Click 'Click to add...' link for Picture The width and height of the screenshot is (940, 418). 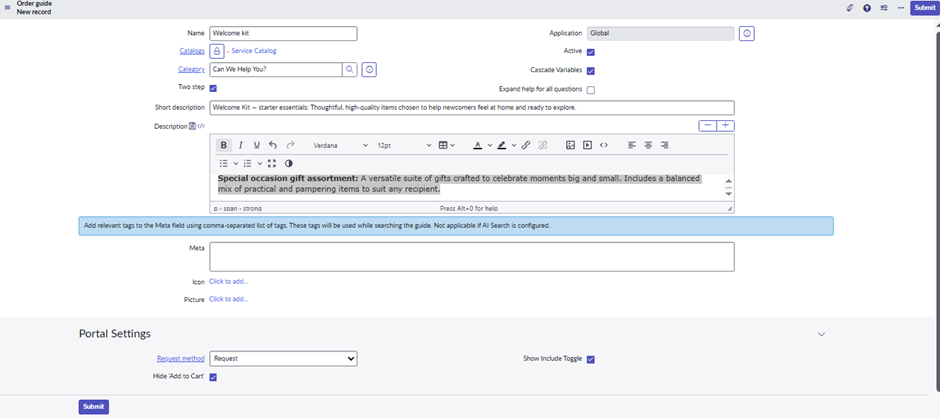[x=228, y=299]
